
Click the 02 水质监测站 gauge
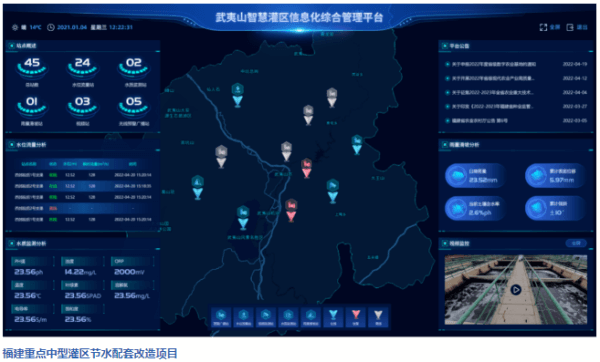click(x=134, y=67)
